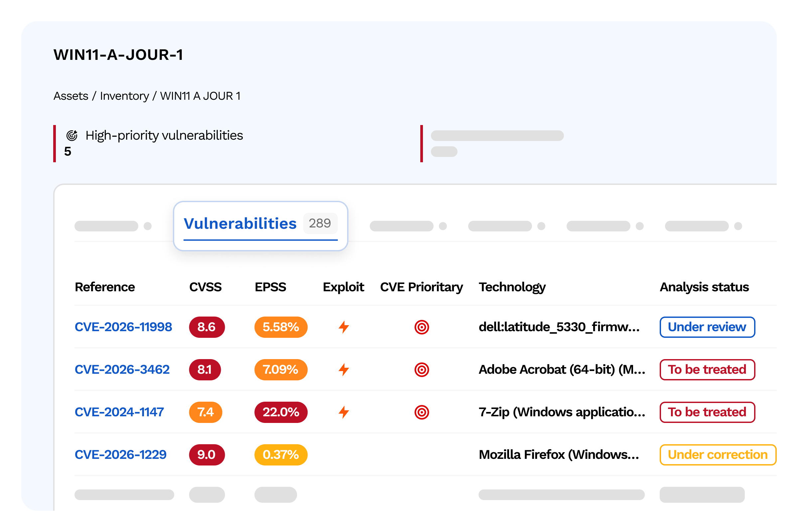Click WIN11 A JOUR 1 breadcrumb item
The height and width of the screenshot is (532, 798).
pos(200,96)
